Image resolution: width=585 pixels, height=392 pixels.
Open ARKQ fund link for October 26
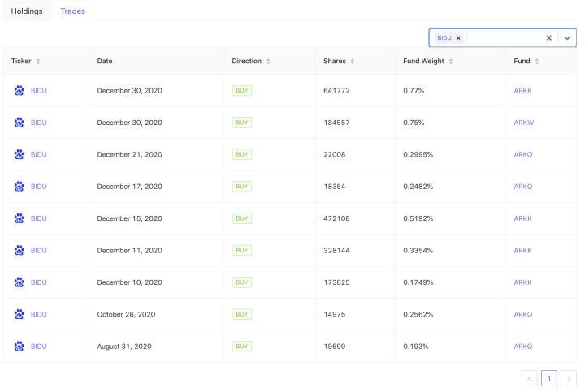point(523,315)
